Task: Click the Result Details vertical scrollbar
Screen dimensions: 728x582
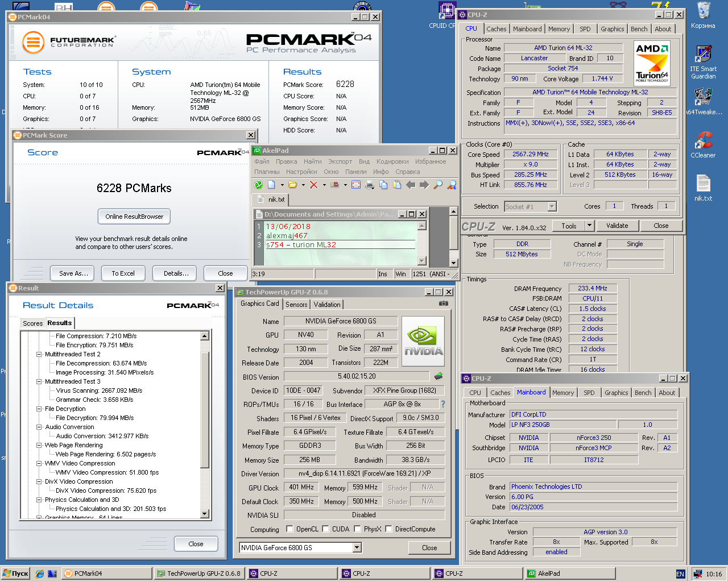Action: (205, 425)
